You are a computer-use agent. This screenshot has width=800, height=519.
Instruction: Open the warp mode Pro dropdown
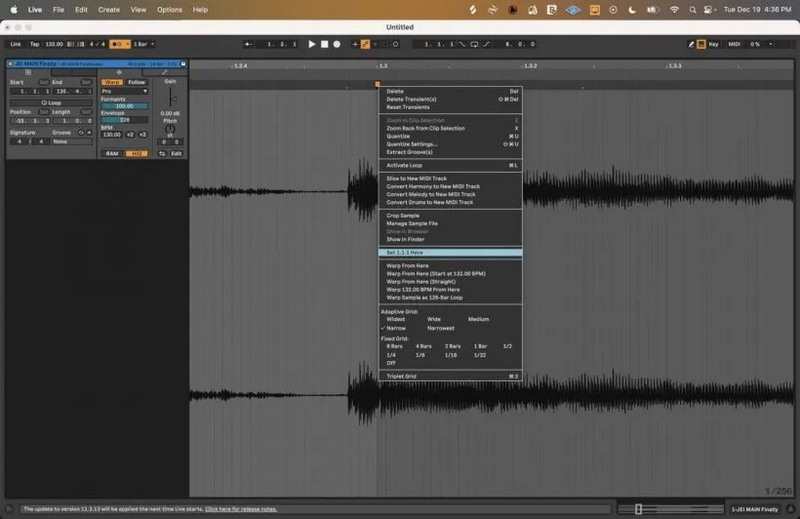coord(124,91)
